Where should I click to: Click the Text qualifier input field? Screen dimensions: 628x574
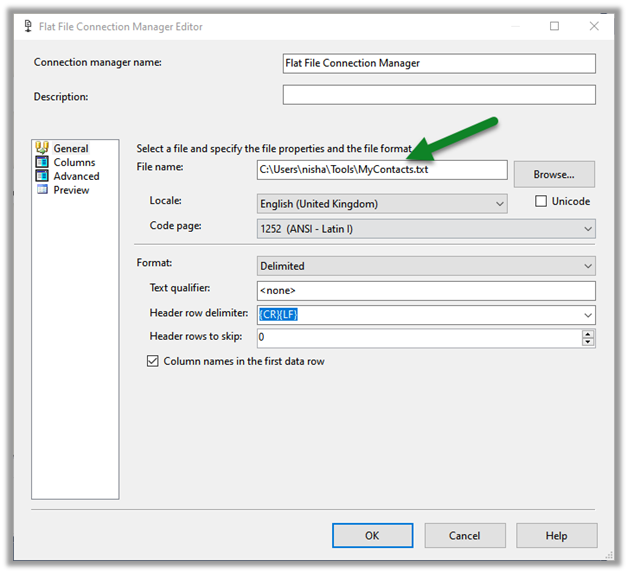[x=426, y=291]
